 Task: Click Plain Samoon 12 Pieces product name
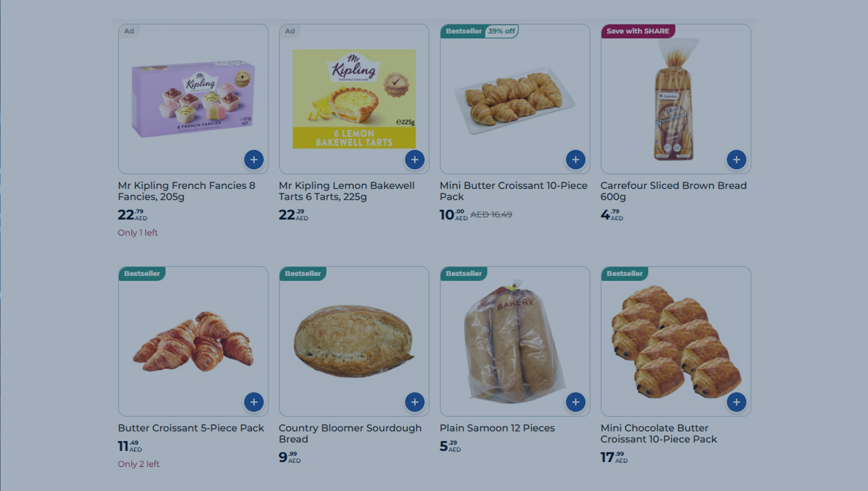tap(497, 428)
